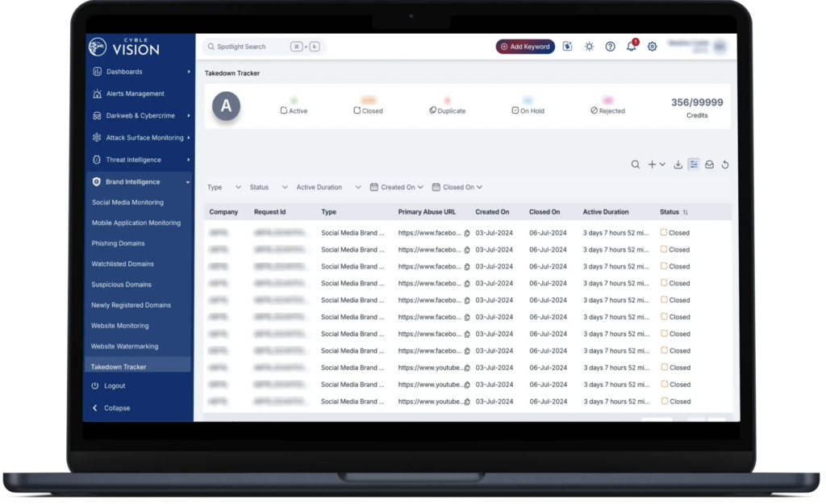Toggle the Rejected status filter chip
The width and height of the screenshot is (826, 504).
pyautogui.click(x=607, y=109)
